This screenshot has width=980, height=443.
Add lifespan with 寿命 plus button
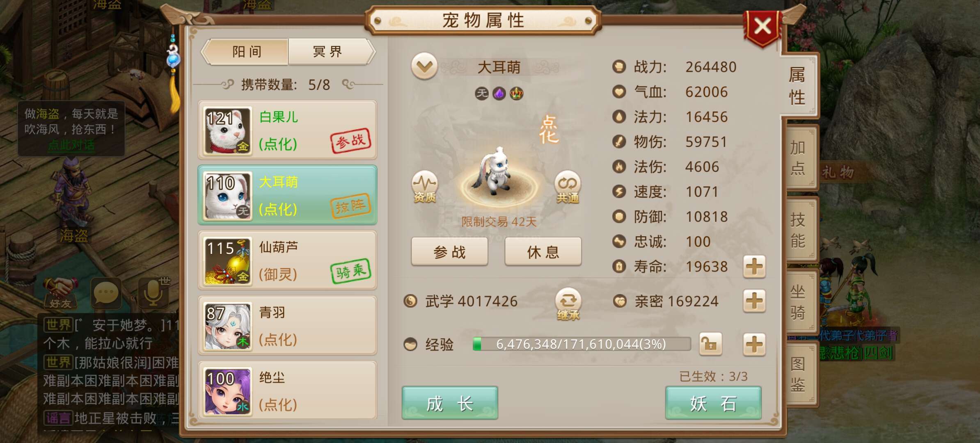pyautogui.click(x=754, y=267)
